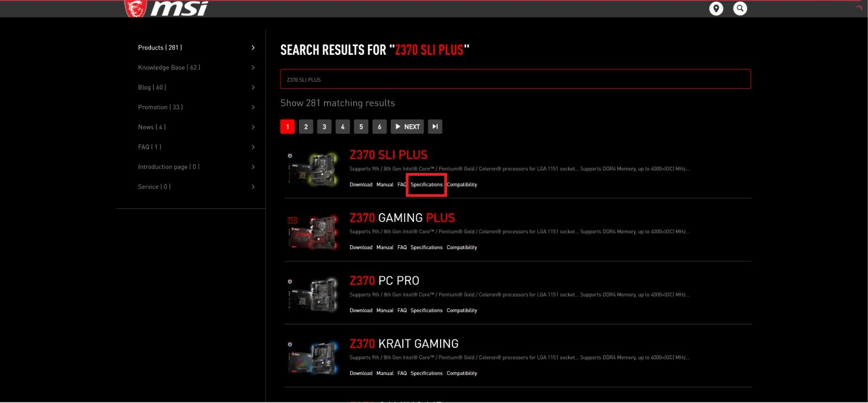Screen dimensions: 868x403
Task: Expand the FAQ (1) category arrow
Action: click(253, 147)
